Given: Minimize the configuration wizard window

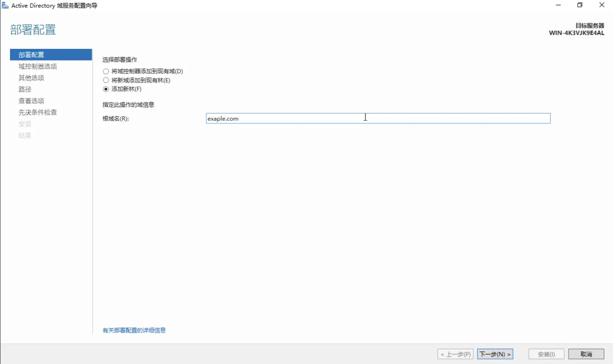Looking at the screenshot, I should pos(558,5).
